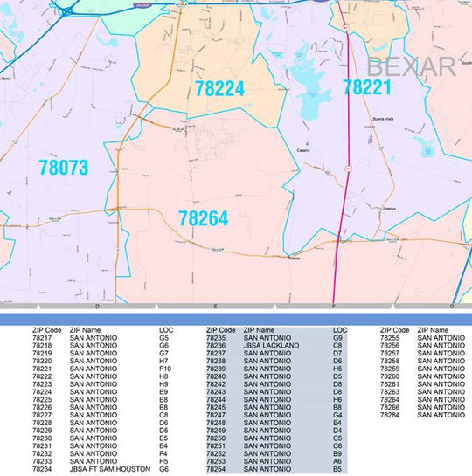
Task: Click ZIP code 78223 in the table
Action: (x=42, y=384)
